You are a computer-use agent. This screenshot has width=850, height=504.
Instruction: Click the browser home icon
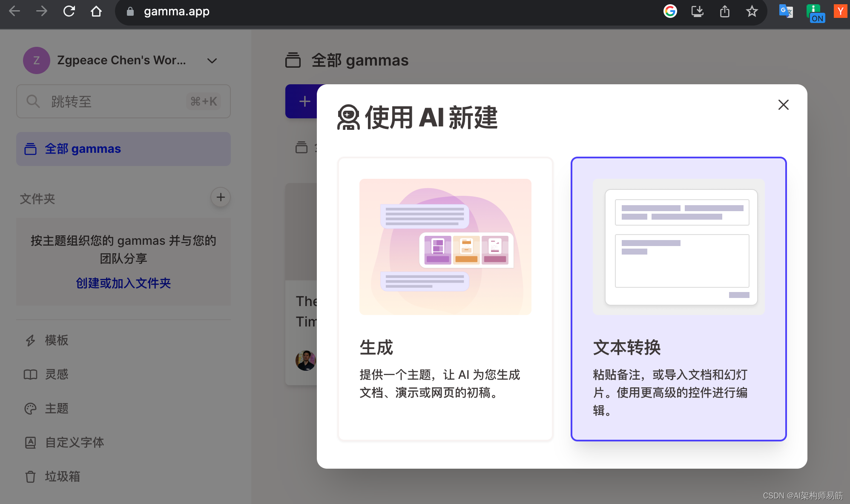coord(96,11)
